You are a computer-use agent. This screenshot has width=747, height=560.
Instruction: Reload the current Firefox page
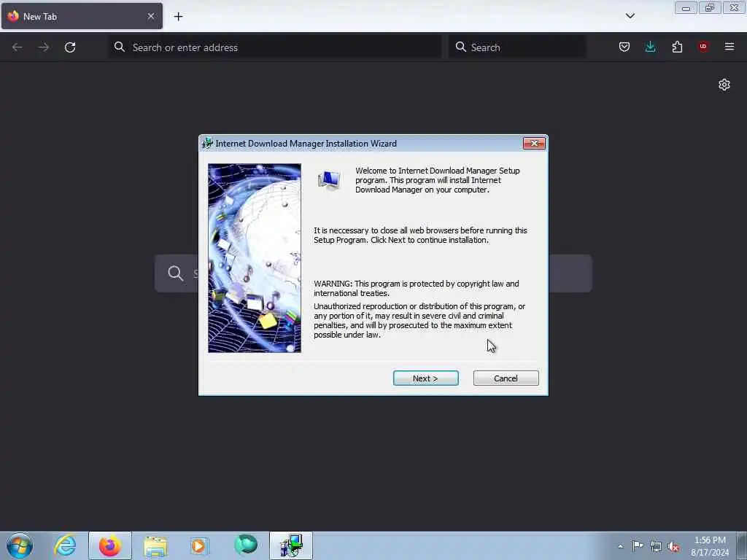70,47
